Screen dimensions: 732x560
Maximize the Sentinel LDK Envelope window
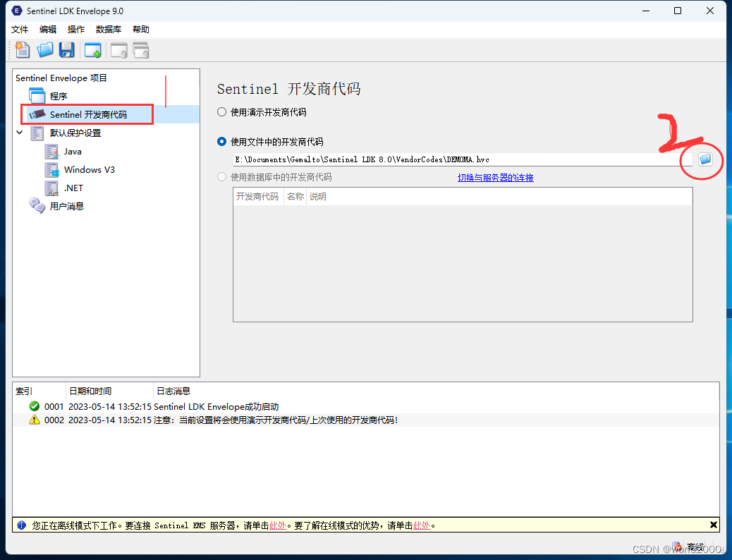(678, 11)
